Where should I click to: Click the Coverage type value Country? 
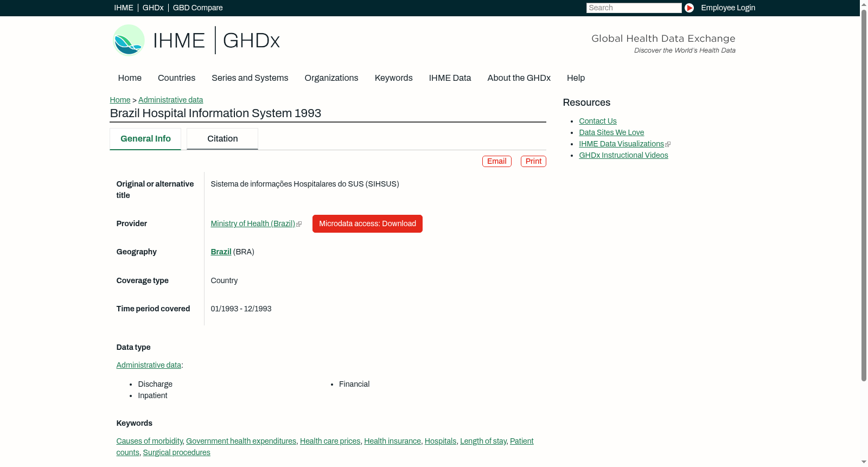coord(224,280)
